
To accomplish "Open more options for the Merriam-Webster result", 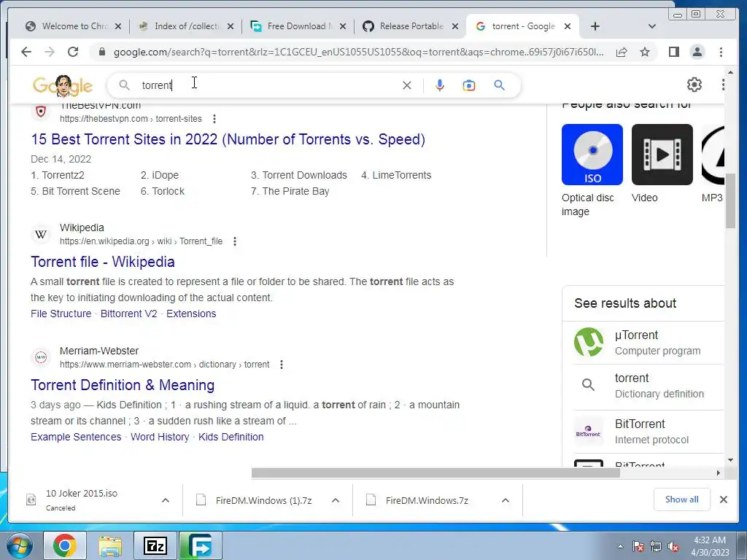I will click(282, 365).
